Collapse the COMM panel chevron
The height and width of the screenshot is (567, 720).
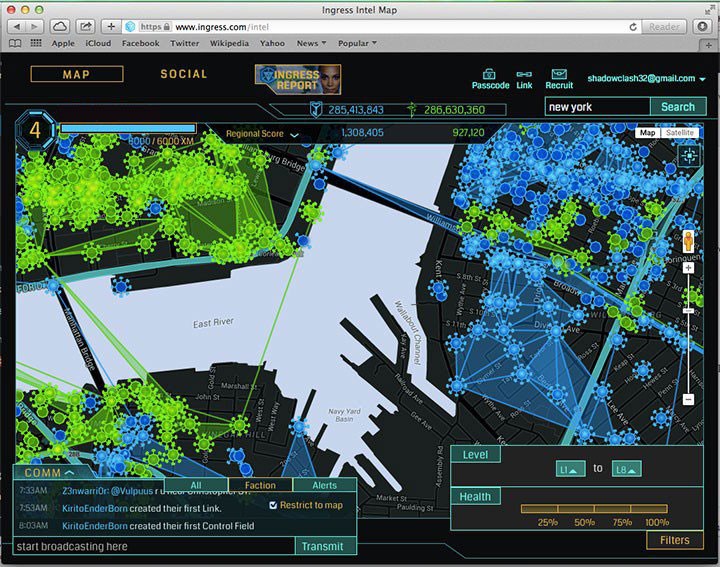coord(69,472)
